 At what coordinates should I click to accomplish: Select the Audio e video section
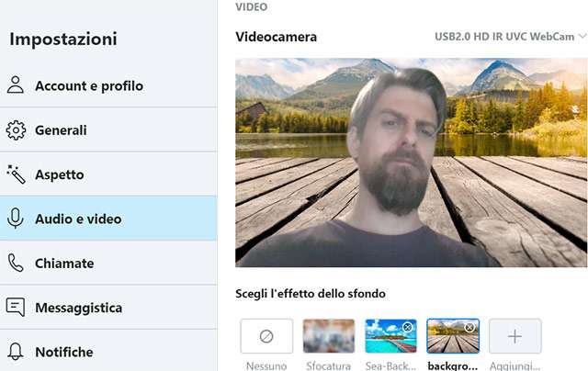[108, 219]
